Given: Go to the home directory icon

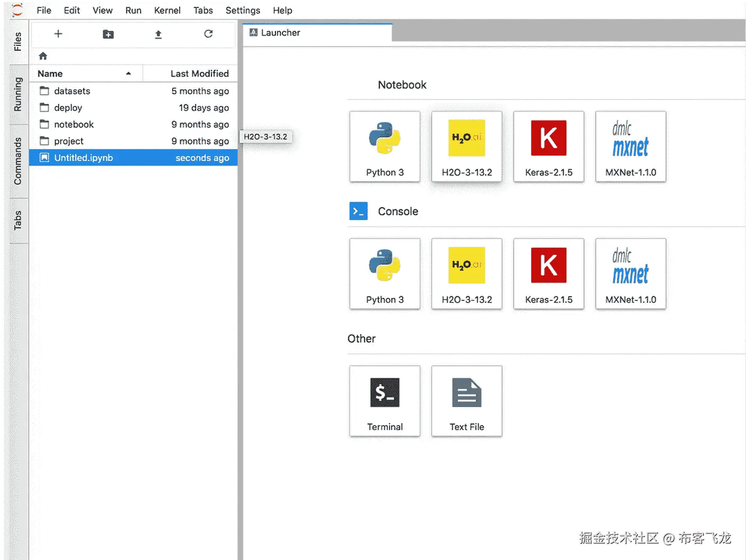Looking at the screenshot, I should pos(43,56).
